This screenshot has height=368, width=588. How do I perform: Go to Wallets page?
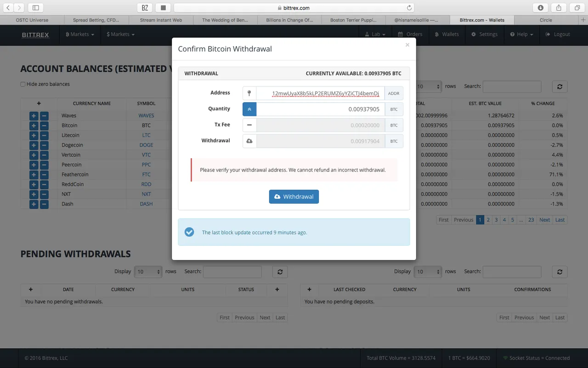tap(447, 34)
